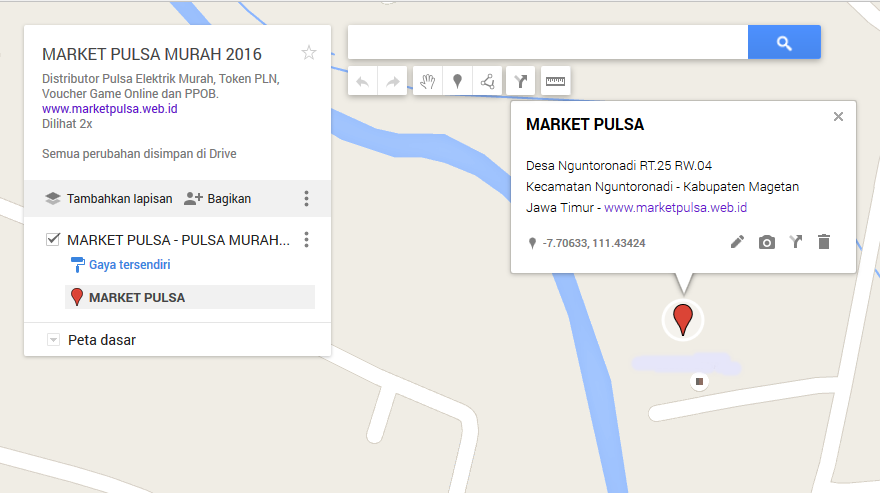Uncheck the MARKET PULSA layer checkbox
This screenshot has width=880, height=493.
pos(53,240)
